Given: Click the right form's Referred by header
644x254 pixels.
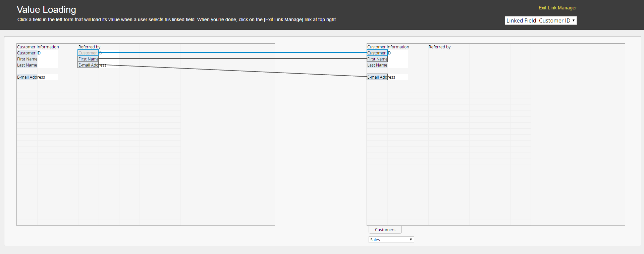Looking at the screenshot, I should pyautogui.click(x=439, y=47).
